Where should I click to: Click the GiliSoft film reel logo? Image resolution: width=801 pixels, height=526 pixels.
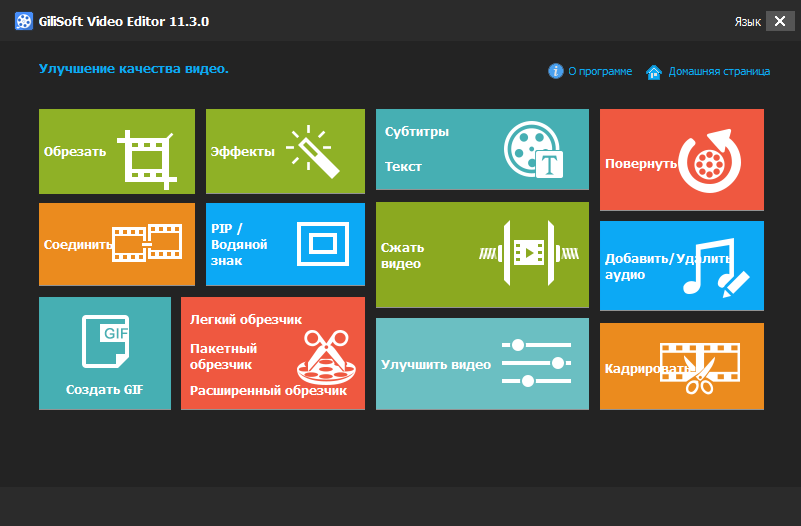tap(23, 21)
